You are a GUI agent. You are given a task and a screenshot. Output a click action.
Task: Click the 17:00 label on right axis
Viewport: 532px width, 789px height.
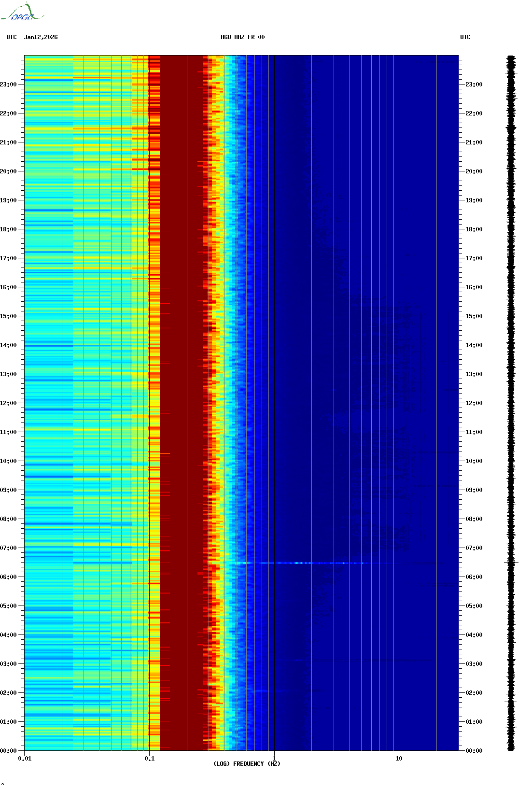474,258
